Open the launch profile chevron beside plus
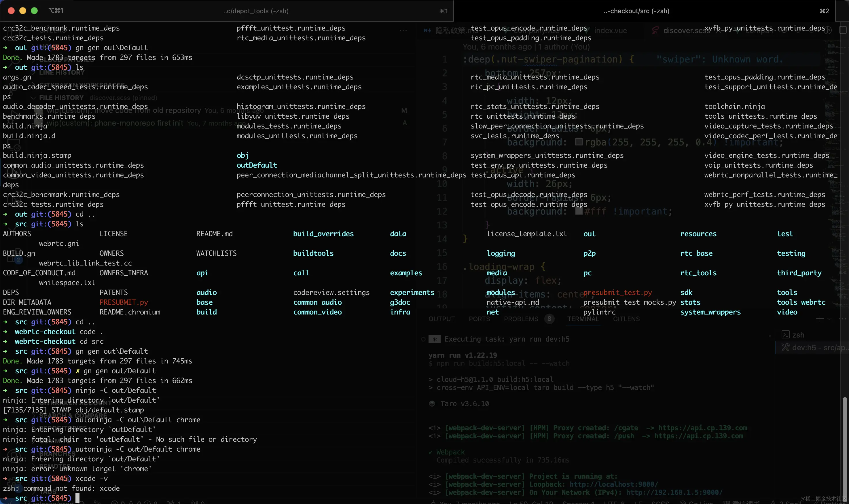 coord(829,319)
